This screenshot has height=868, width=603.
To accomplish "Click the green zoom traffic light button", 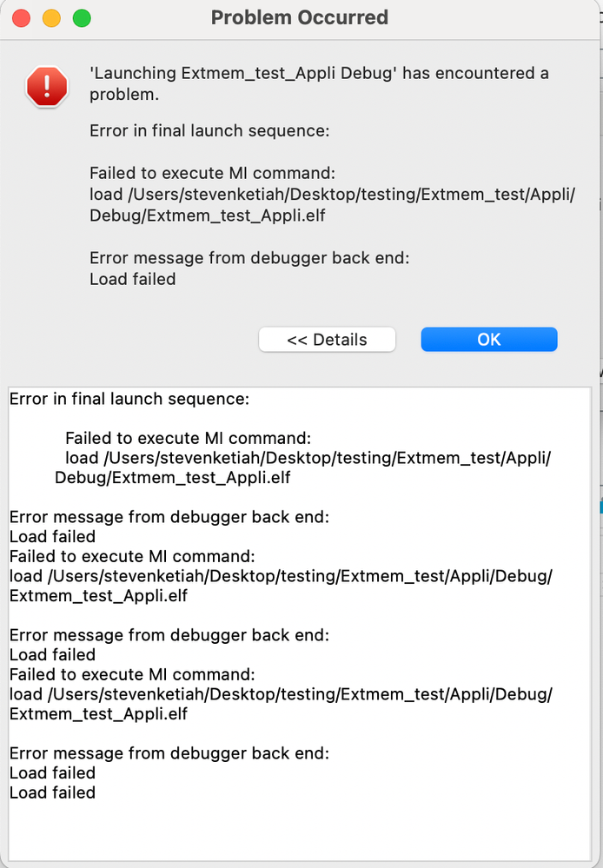I will pos(83,17).
